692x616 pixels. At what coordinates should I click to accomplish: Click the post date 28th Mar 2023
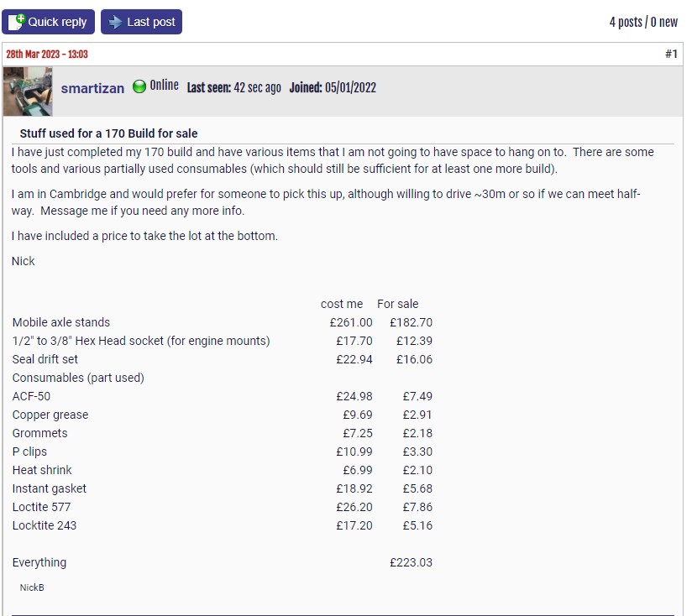(x=47, y=54)
